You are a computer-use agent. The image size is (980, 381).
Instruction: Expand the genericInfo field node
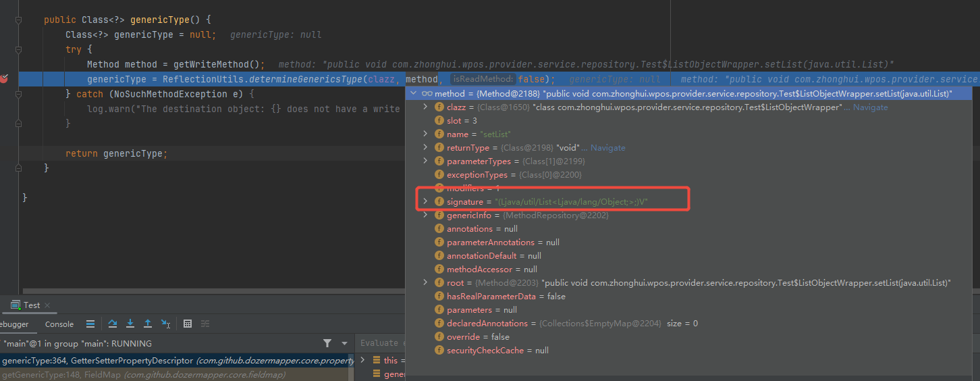tap(425, 215)
